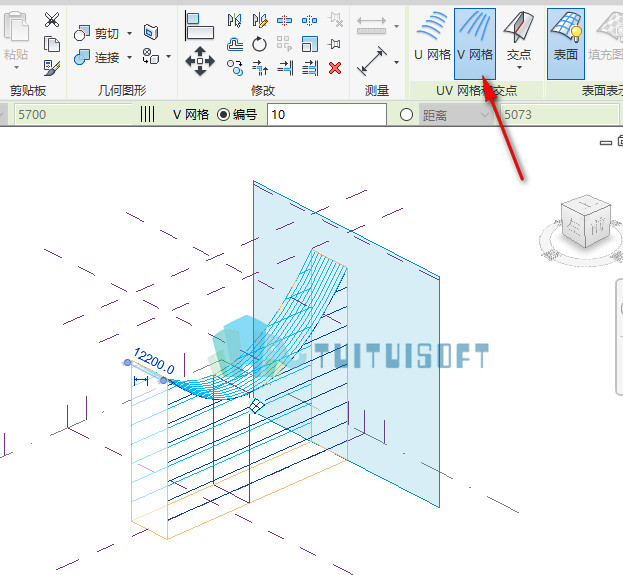
Task: Select the Trim/Extend to Corner tool
Action: [x=260, y=68]
